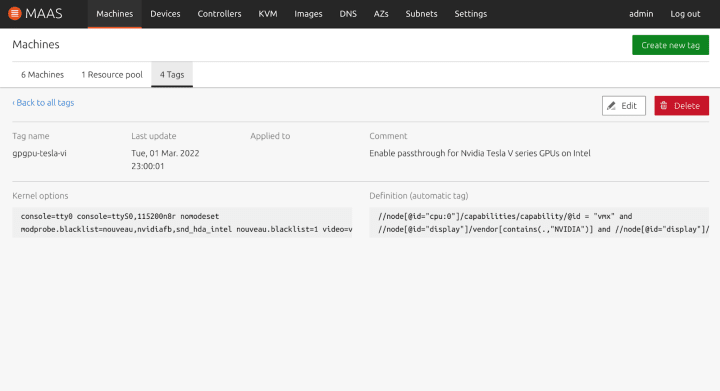720x391 pixels.
Task: Go back to all tags
Action: tap(43, 103)
